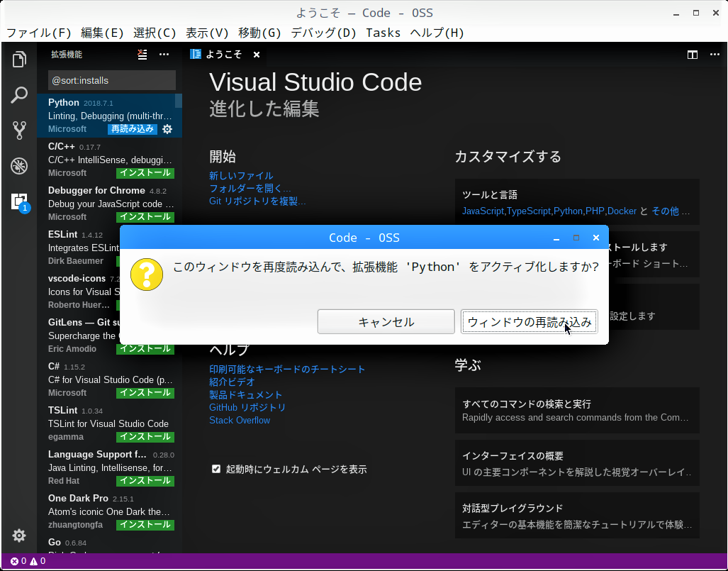The width and height of the screenshot is (728, 571).
Task: Click その他 link in tools and languages
Action: pyautogui.click(x=665, y=211)
